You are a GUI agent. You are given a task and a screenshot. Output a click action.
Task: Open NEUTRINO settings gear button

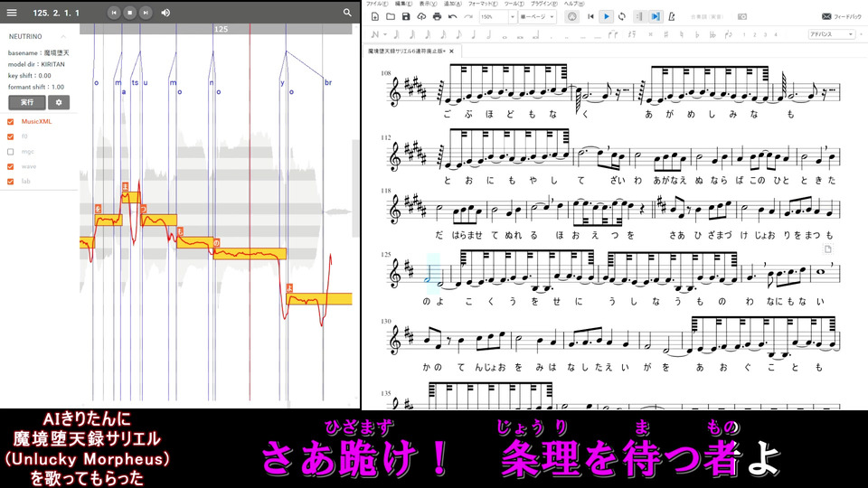click(59, 102)
